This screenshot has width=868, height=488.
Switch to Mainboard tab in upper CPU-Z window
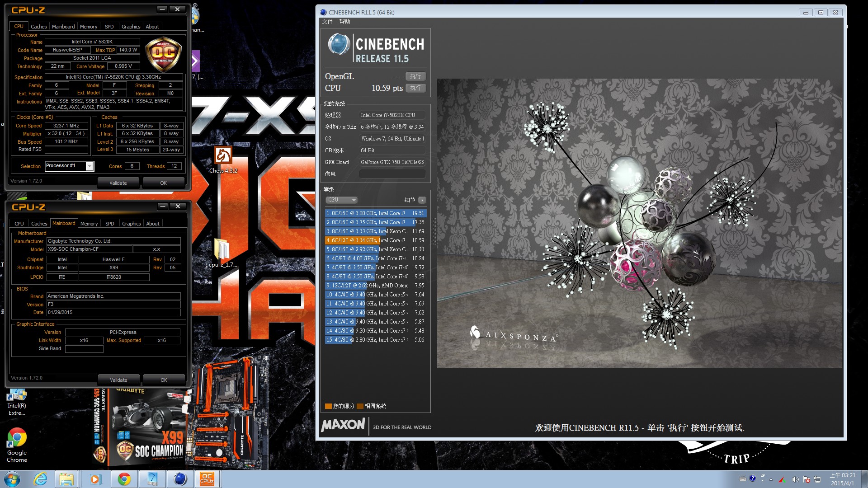tap(63, 27)
